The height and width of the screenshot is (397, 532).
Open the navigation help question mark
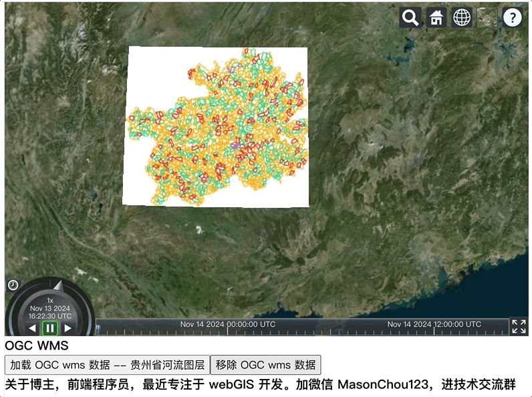pyautogui.click(x=513, y=17)
